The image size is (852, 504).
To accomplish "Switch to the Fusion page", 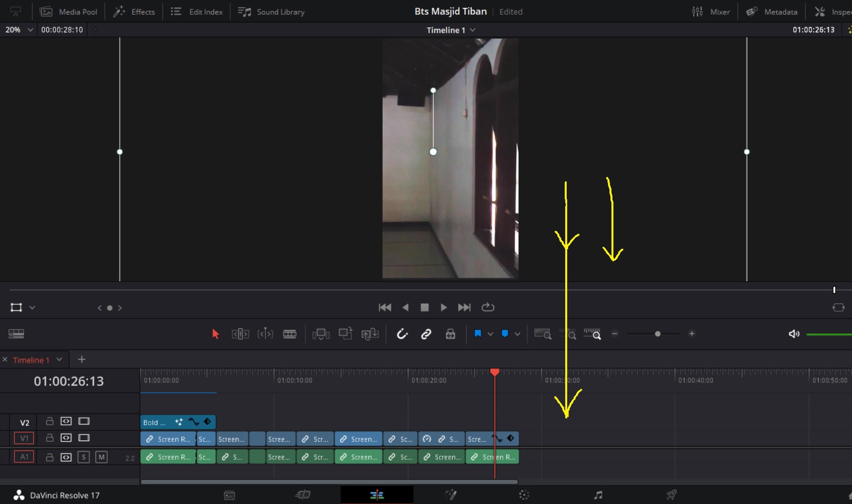I will tap(451, 495).
